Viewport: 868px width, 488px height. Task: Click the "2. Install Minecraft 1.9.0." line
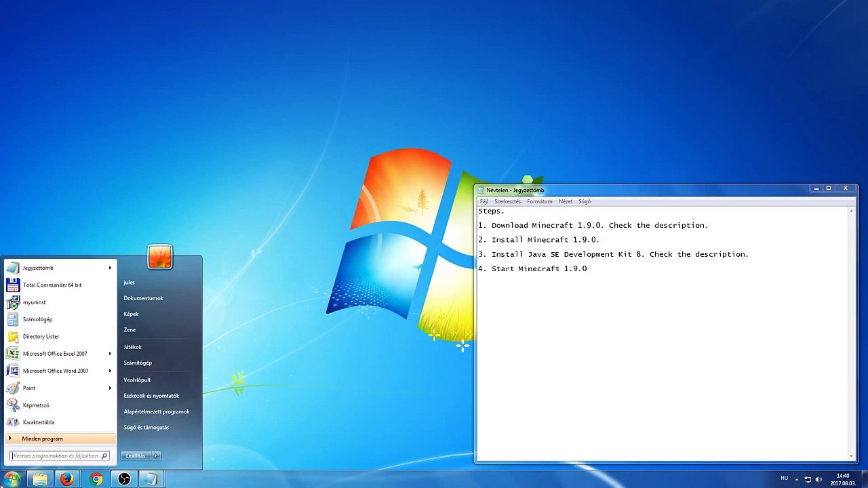pyautogui.click(x=539, y=240)
